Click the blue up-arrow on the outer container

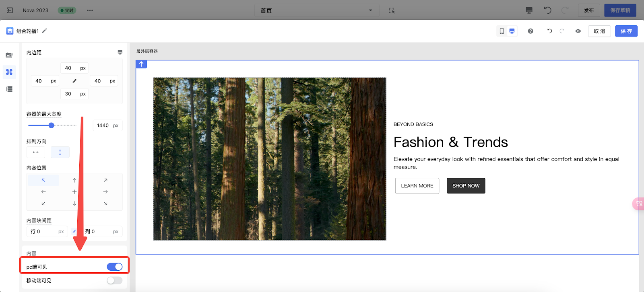[141, 64]
